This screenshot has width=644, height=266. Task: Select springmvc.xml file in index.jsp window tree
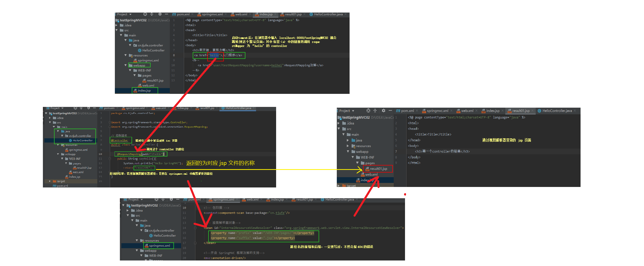pyautogui.click(x=146, y=60)
